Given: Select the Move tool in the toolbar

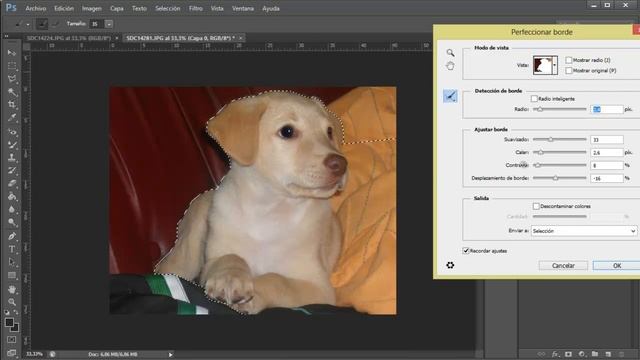Looking at the screenshot, I should [x=12, y=53].
